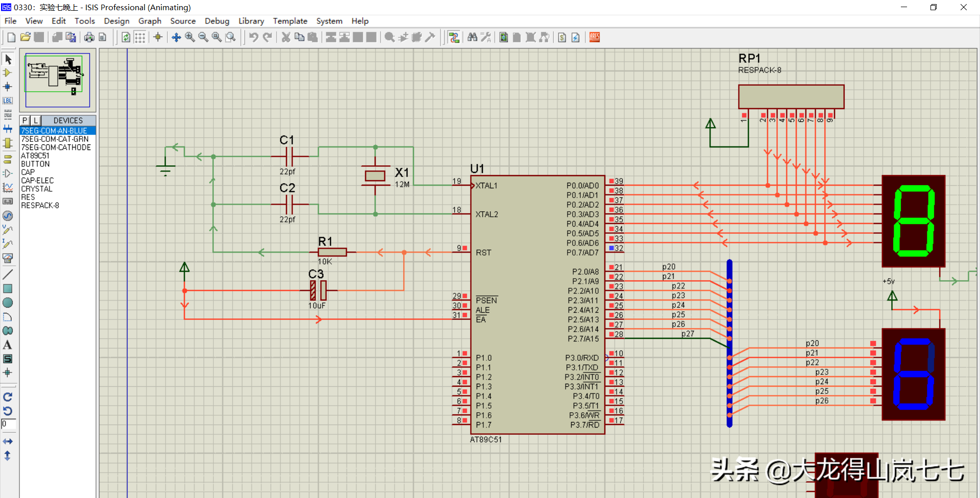Click the schematic overview thumbnail
The image size is (980, 498).
point(58,80)
